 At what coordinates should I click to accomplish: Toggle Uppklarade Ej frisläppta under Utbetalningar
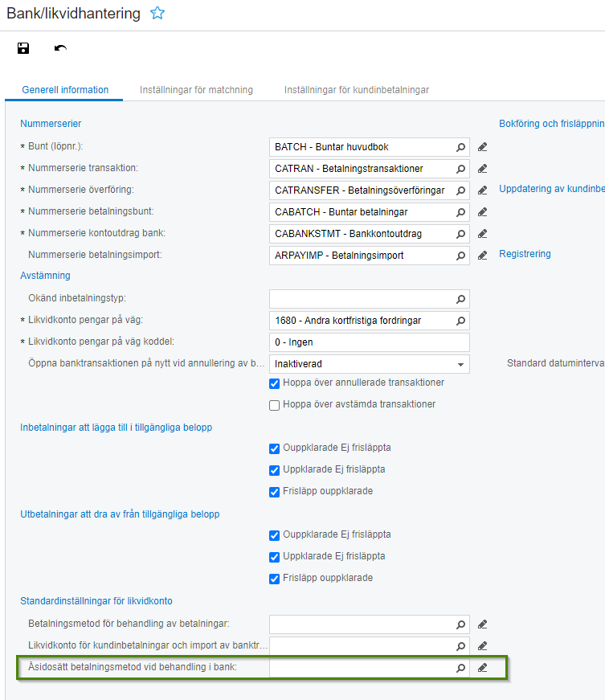point(275,557)
